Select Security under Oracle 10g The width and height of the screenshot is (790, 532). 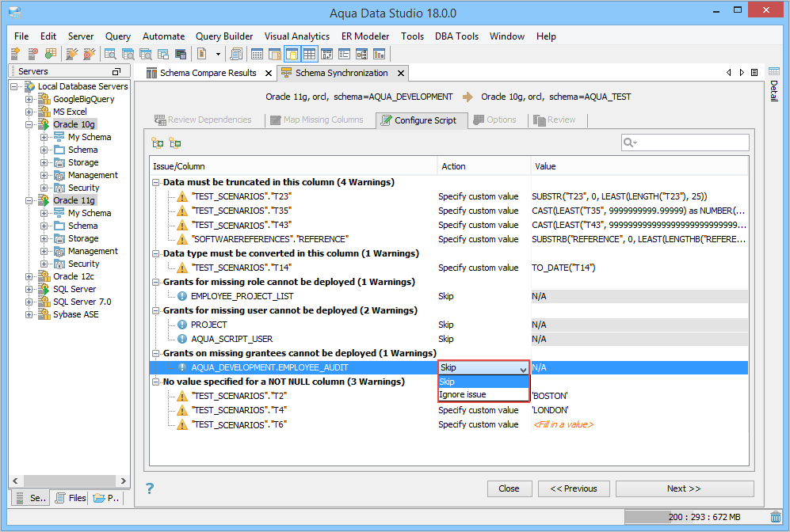(x=84, y=188)
